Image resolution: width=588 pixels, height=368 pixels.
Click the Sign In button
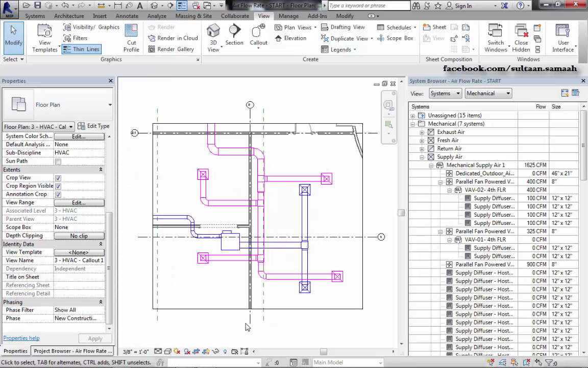459,6
